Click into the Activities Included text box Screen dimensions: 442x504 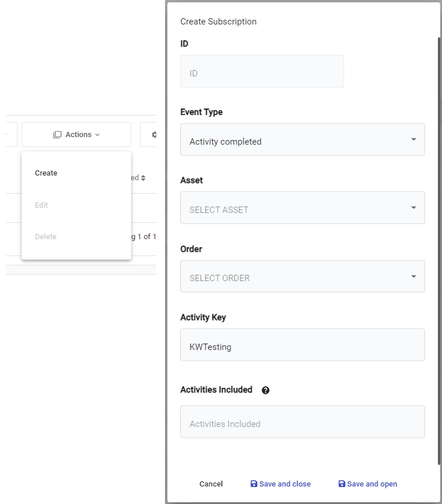point(302,422)
